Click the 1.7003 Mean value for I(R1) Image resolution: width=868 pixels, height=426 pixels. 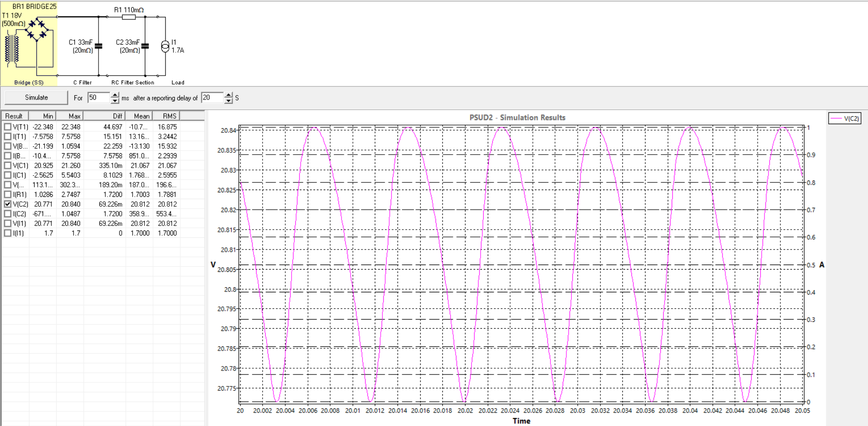point(140,195)
